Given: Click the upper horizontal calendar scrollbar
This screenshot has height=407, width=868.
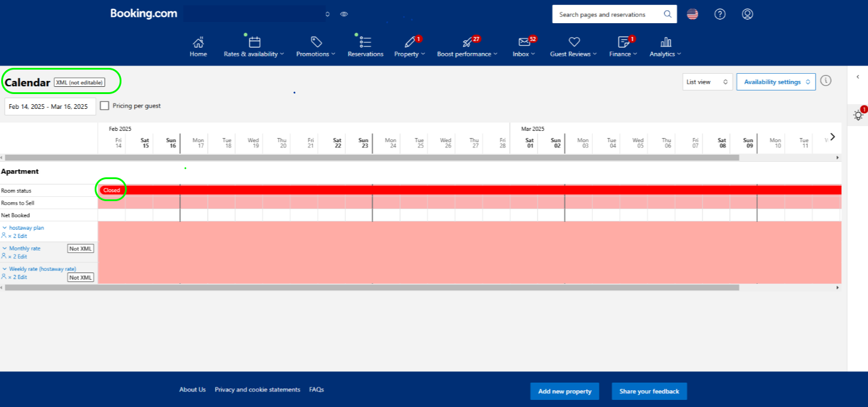Looking at the screenshot, I should pos(371,158).
